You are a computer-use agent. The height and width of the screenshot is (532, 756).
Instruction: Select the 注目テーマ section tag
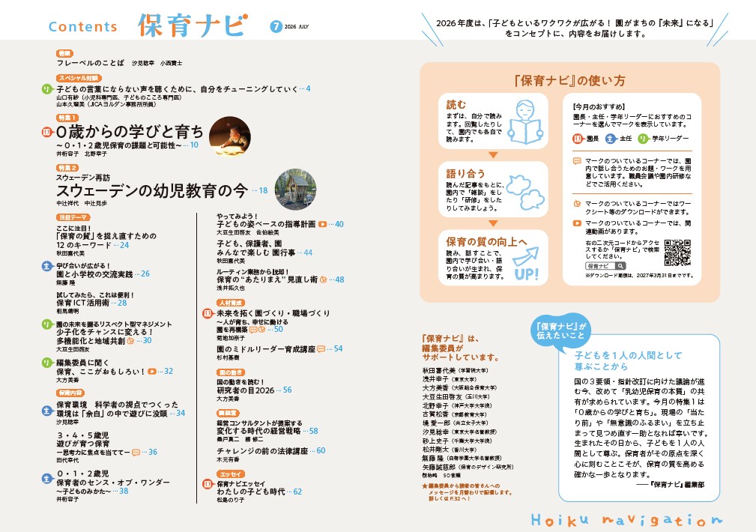72,217
